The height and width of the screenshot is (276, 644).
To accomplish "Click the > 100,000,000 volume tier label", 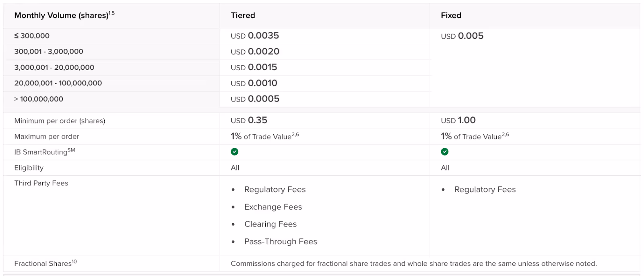I will click(39, 99).
